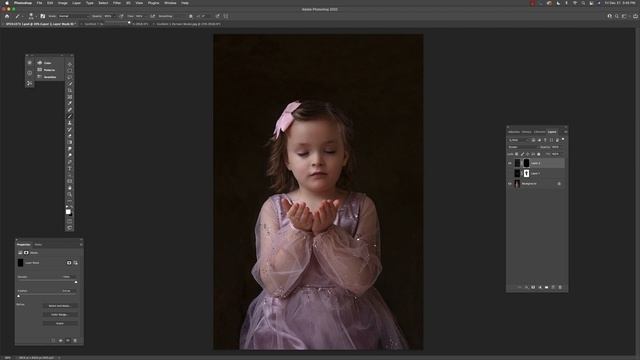The width and height of the screenshot is (640, 360).
Task: Open the Window menu
Action: [170, 3]
